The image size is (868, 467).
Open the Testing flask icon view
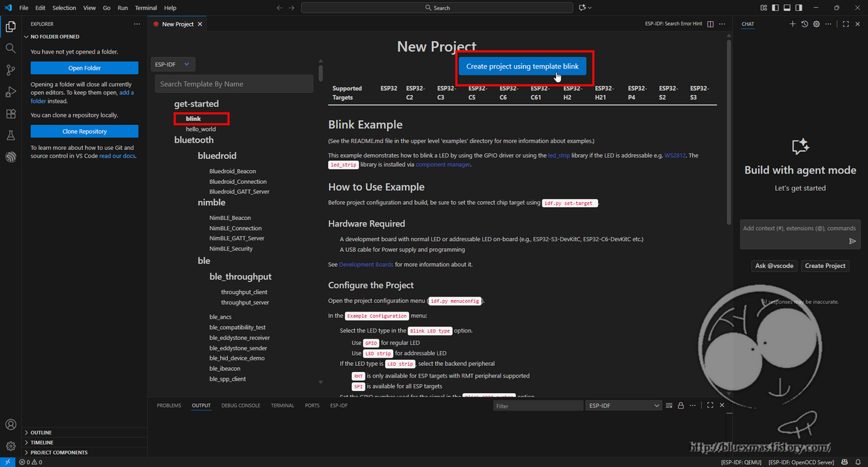pyautogui.click(x=10, y=135)
